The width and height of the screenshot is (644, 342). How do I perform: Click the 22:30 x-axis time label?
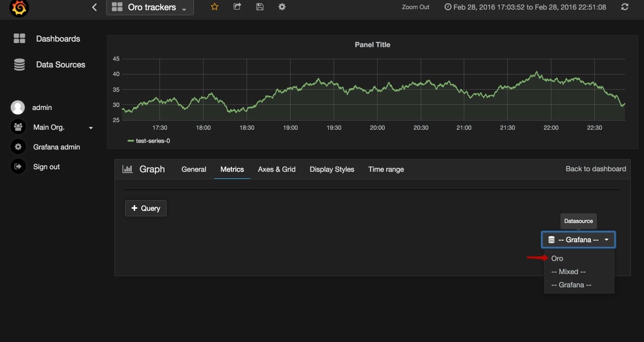pos(594,128)
